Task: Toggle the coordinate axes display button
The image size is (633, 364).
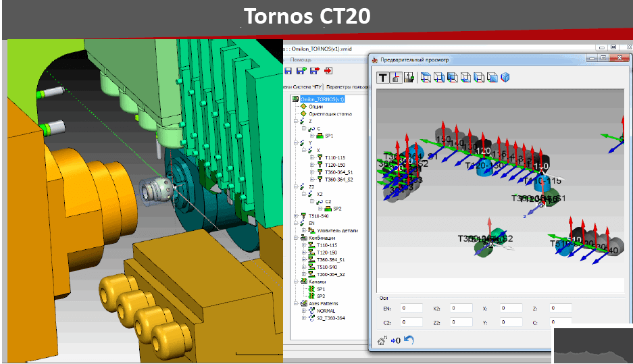Action: pyautogui.click(x=396, y=78)
